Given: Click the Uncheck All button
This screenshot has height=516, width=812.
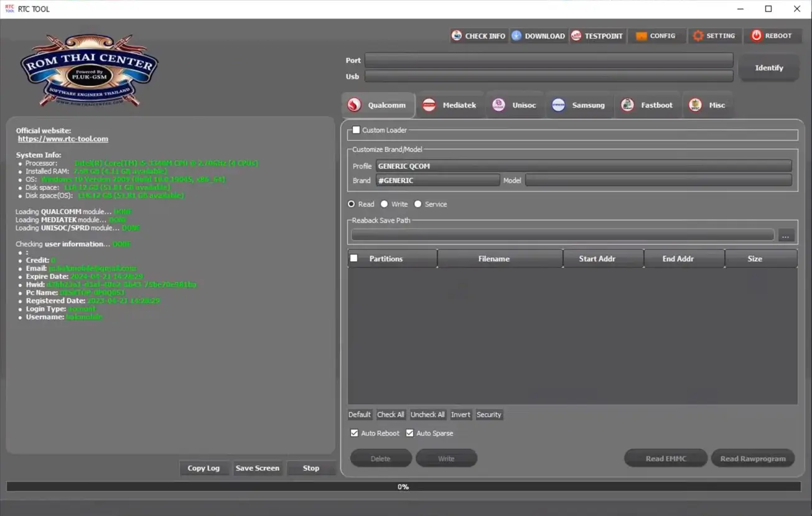Looking at the screenshot, I should 427,415.
